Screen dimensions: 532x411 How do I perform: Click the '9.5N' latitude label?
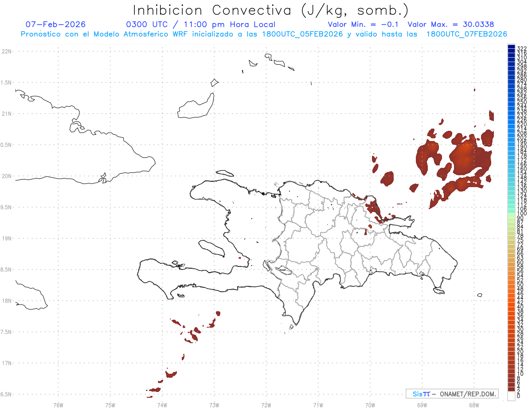pyautogui.click(x=6, y=207)
